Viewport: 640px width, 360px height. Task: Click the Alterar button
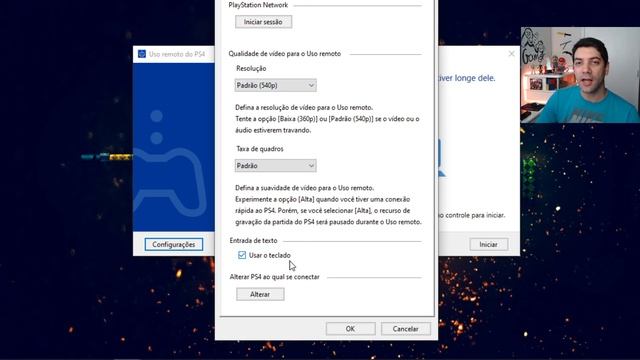click(260, 294)
